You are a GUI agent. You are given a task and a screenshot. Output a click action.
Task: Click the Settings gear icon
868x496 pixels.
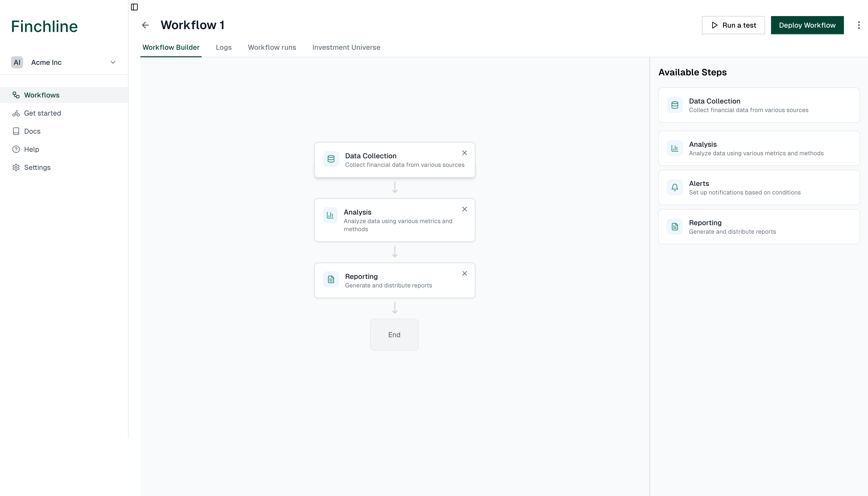tap(16, 167)
